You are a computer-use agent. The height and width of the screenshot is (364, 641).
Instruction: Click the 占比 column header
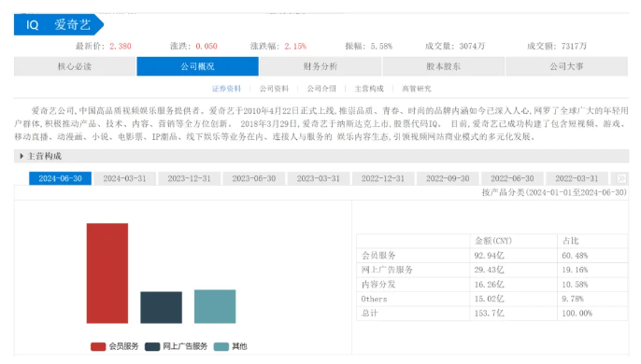pos(571,241)
